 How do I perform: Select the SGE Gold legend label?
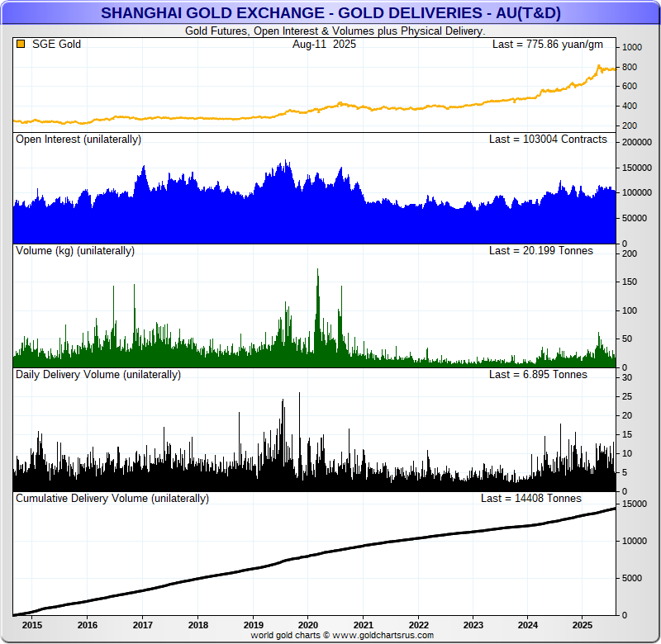[x=56, y=45]
